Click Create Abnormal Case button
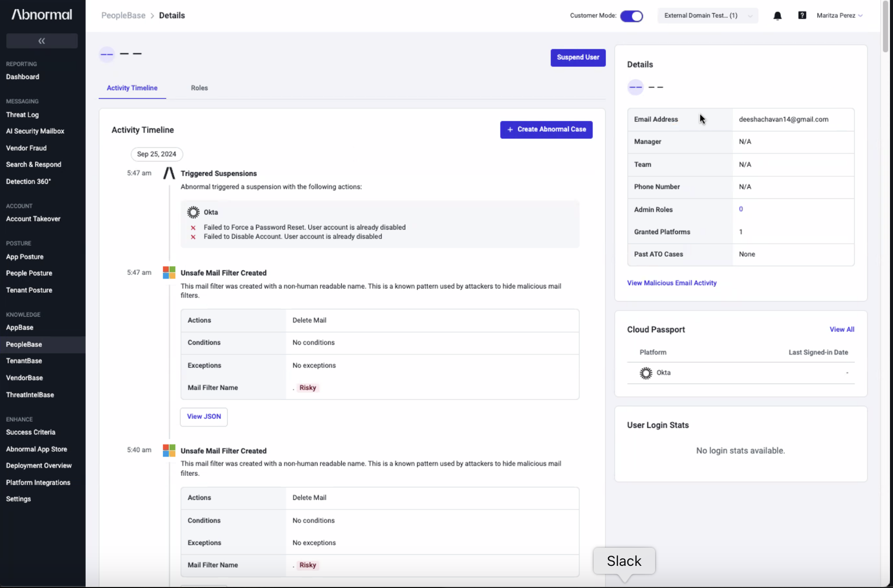This screenshot has height=588, width=893. pos(546,130)
